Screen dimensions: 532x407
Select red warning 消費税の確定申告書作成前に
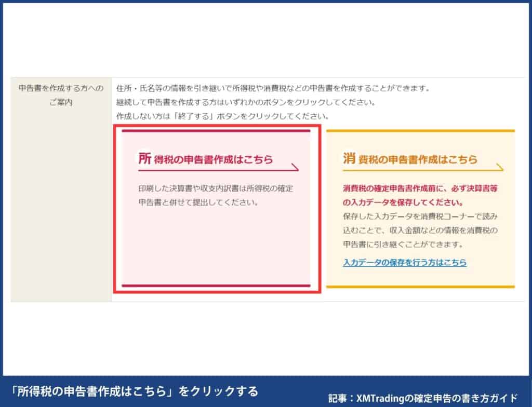point(420,195)
